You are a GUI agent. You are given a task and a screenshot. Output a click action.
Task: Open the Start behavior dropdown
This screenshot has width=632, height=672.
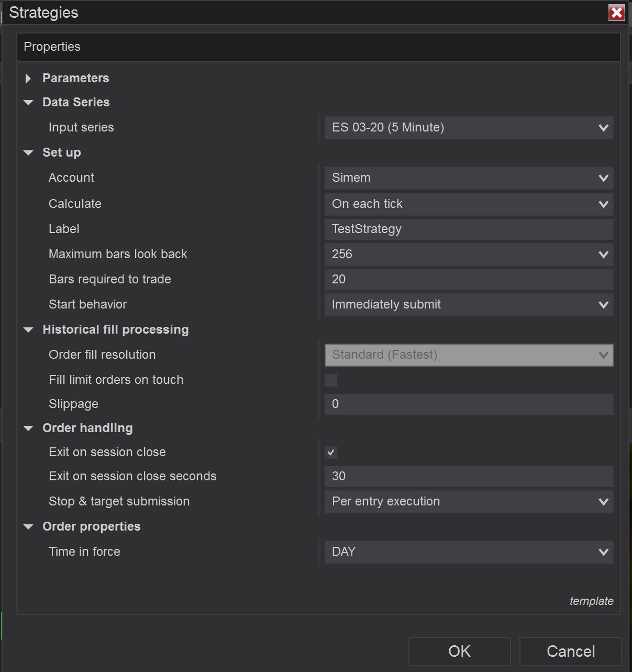469,305
